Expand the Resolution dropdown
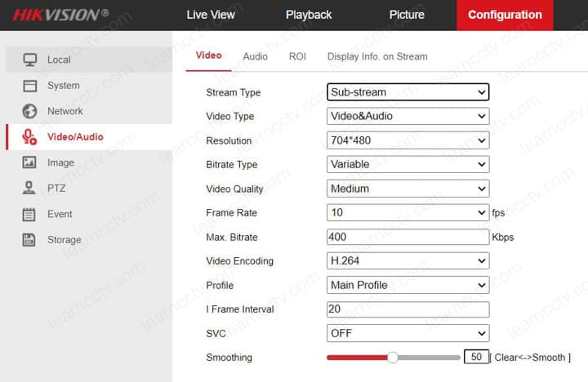Viewport: 588px width, 382px height. click(x=407, y=140)
